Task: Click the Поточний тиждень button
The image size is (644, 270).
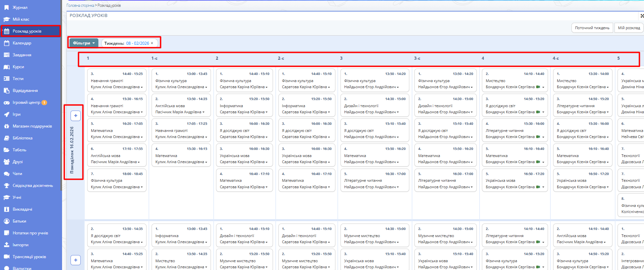Action: pos(592,28)
